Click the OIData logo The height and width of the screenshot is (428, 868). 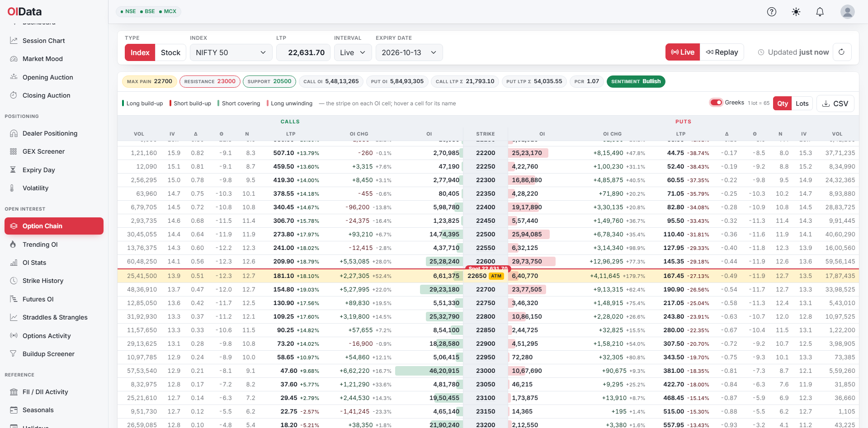(24, 12)
